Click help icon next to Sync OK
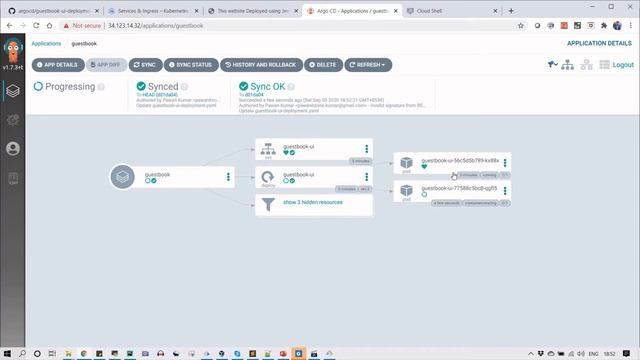 point(291,87)
